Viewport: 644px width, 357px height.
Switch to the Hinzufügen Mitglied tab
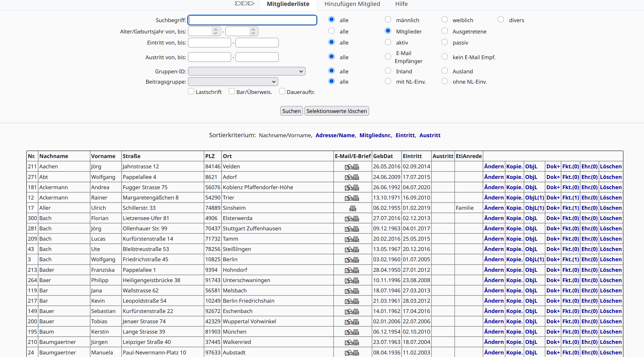pyautogui.click(x=352, y=4)
